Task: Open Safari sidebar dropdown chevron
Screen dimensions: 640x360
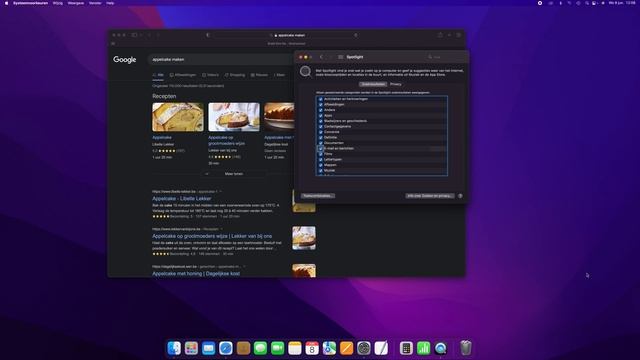Action: (x=141, y=35)
